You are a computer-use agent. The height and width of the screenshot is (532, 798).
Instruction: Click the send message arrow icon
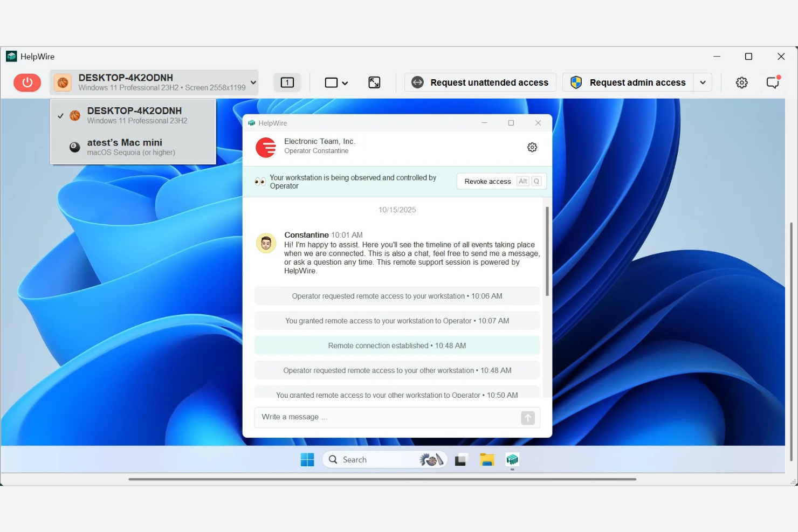(x=527, y=417)
